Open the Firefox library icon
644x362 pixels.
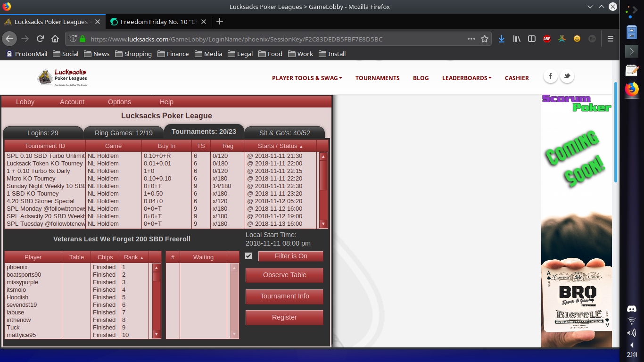coord(517,39)
